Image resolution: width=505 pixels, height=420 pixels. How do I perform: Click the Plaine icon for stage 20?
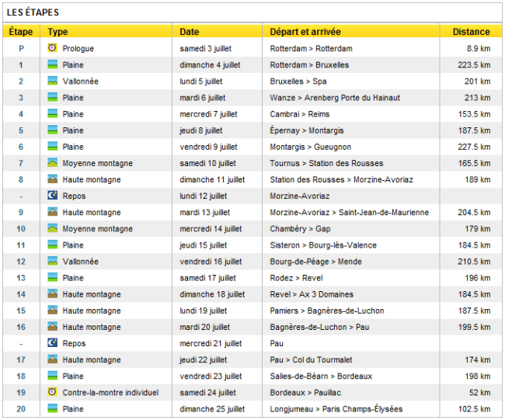(x=52, y=408)
